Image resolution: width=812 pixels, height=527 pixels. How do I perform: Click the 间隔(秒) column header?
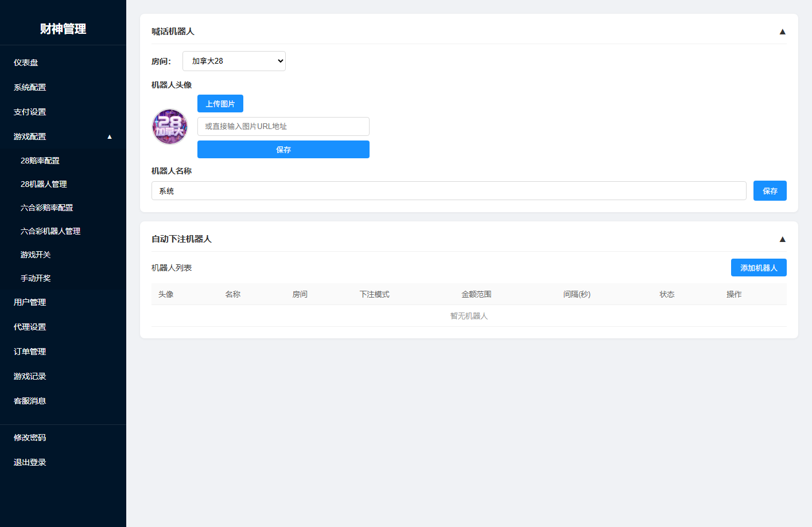(577, 294)
